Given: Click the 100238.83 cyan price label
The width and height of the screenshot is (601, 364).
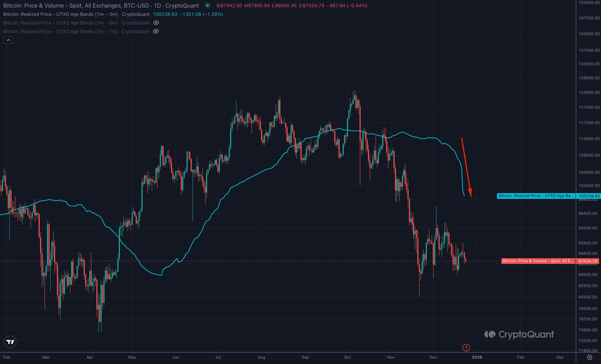Looking at the screenshot, I should (x=589, y=196).
